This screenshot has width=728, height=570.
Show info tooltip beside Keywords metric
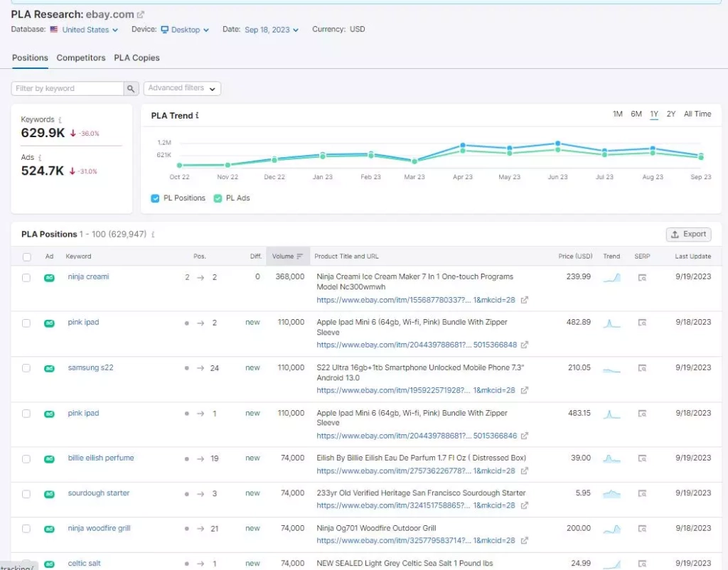click(60, 119)
